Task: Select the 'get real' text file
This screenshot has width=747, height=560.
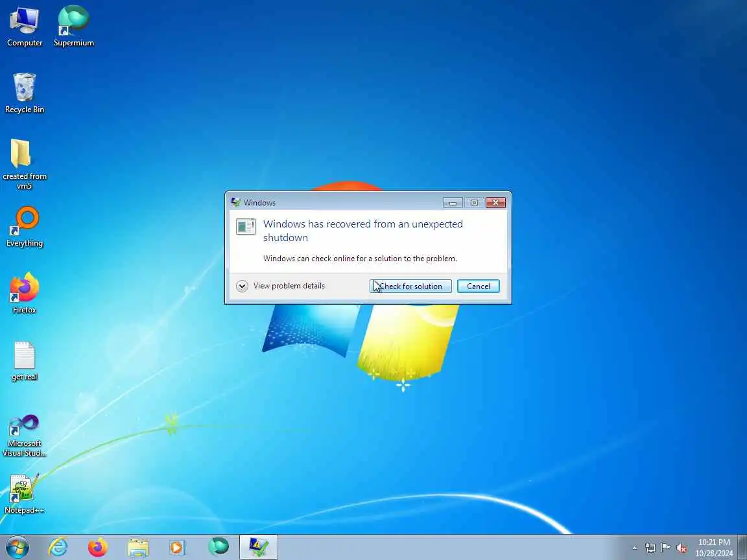Action: click(x=24, y=361)
